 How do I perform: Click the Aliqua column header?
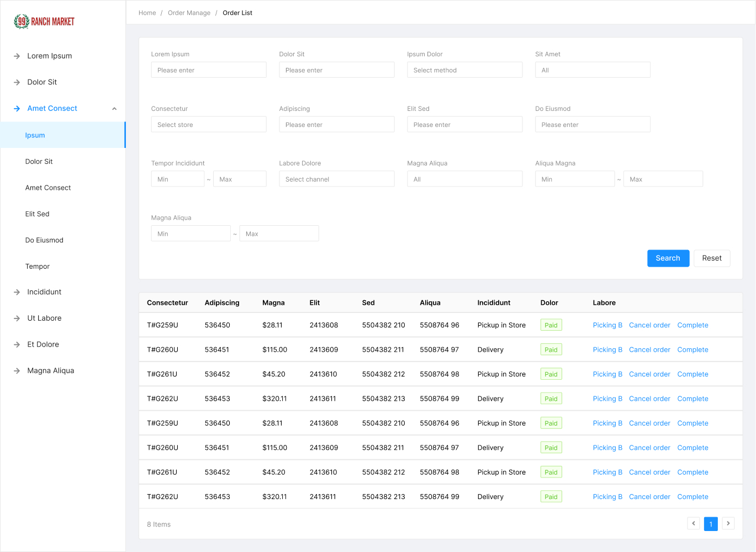coord(430,303)
